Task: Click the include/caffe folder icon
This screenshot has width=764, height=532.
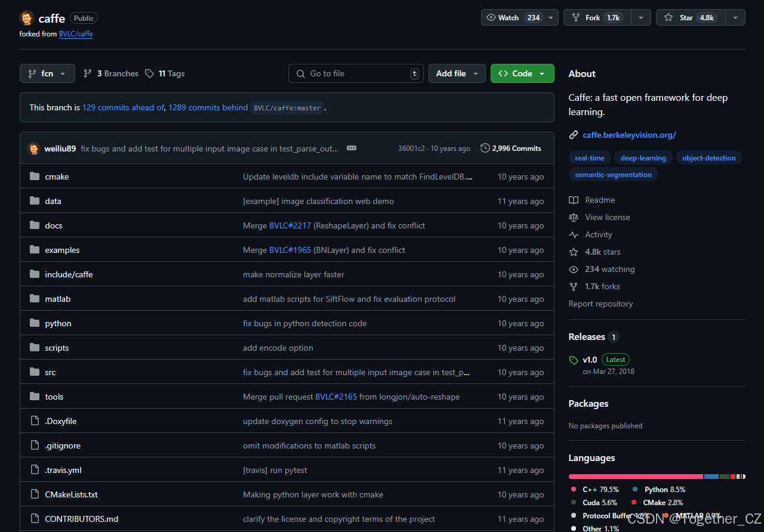Action: [35, 274]
